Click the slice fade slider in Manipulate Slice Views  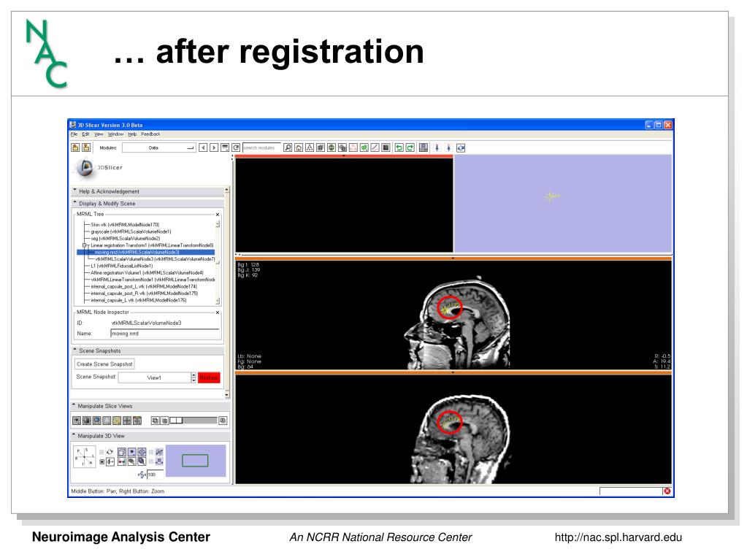pos(194,421)
